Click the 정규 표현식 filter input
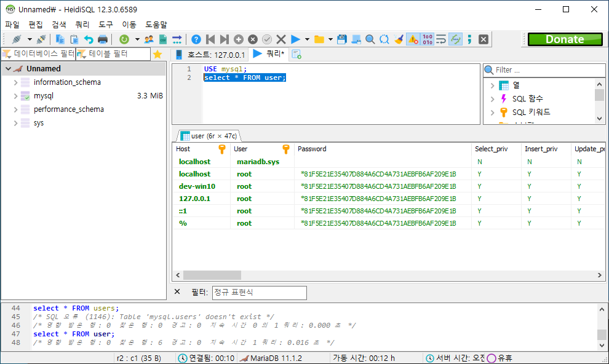This screenshot has height=364, width=609. click(x=259, y=293)
